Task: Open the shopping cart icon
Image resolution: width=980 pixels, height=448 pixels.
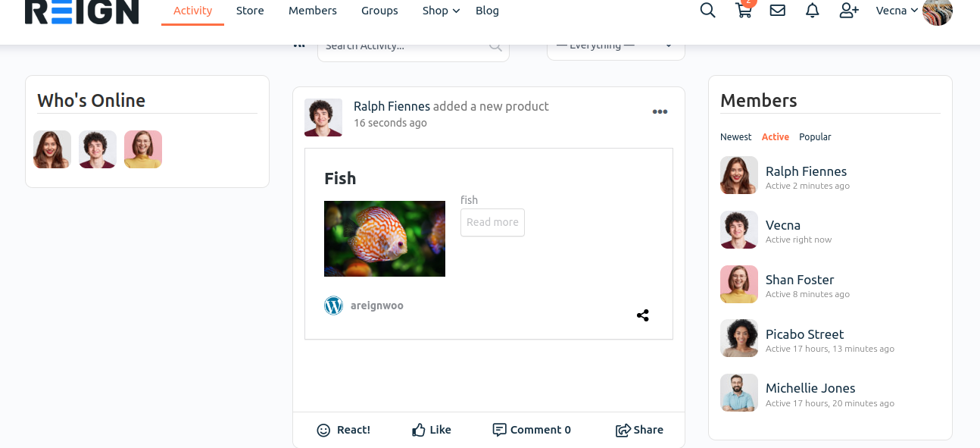Action: pos(744,11)
